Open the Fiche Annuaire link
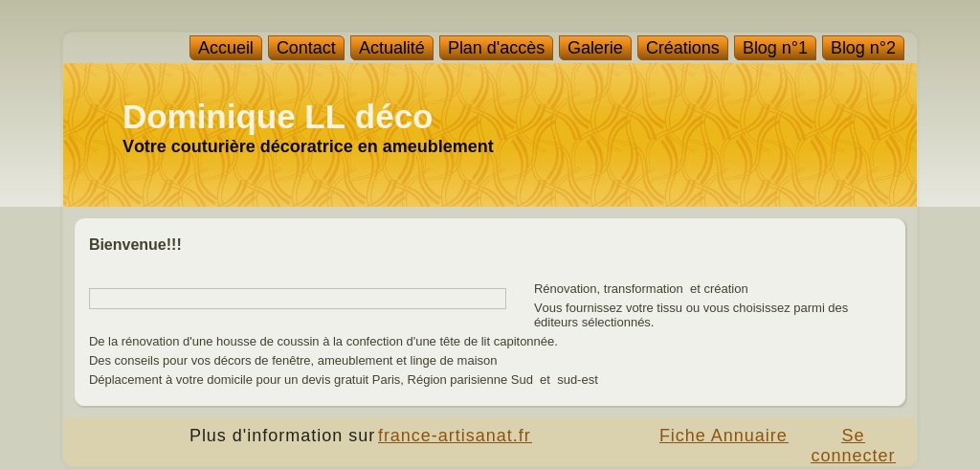 [724, 436]
